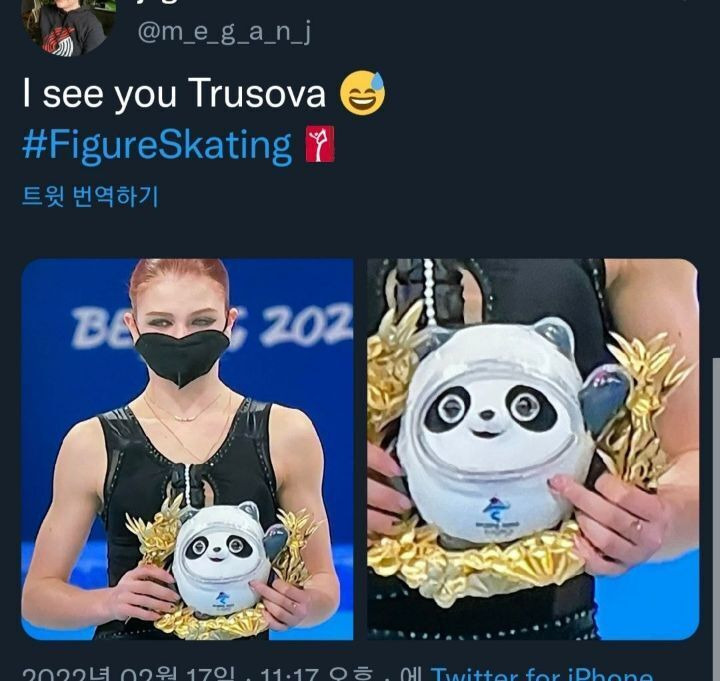Click the sweat-smile emoji after Trusova

pyautogui.click(x=362, y=93)
